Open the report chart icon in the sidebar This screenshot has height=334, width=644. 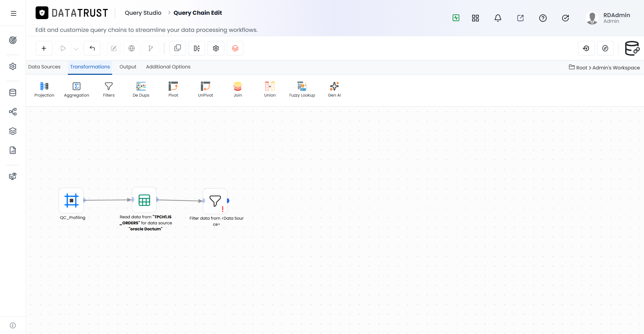[13, 150]
